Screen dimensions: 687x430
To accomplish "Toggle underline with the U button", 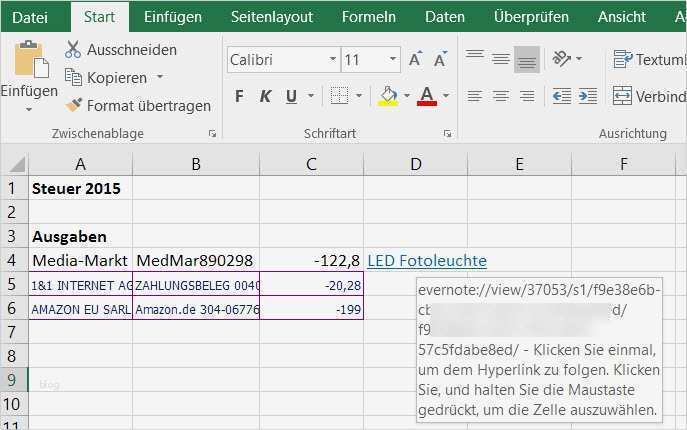I will (291, 96).
